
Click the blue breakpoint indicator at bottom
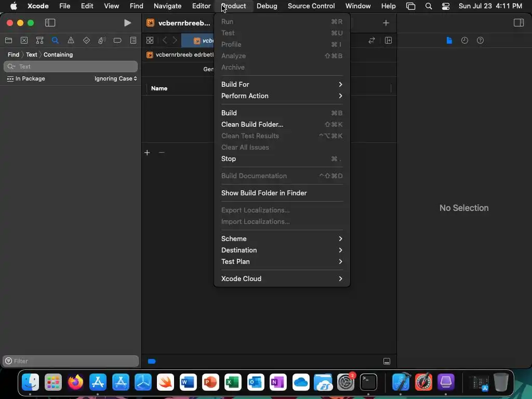pos(152,362)
